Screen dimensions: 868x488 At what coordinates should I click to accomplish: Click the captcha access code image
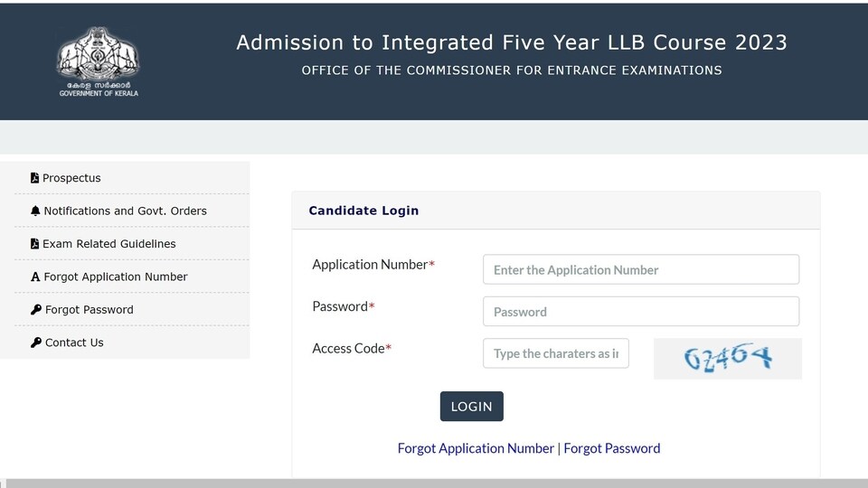pyautogui.click(x=727, y=359)
